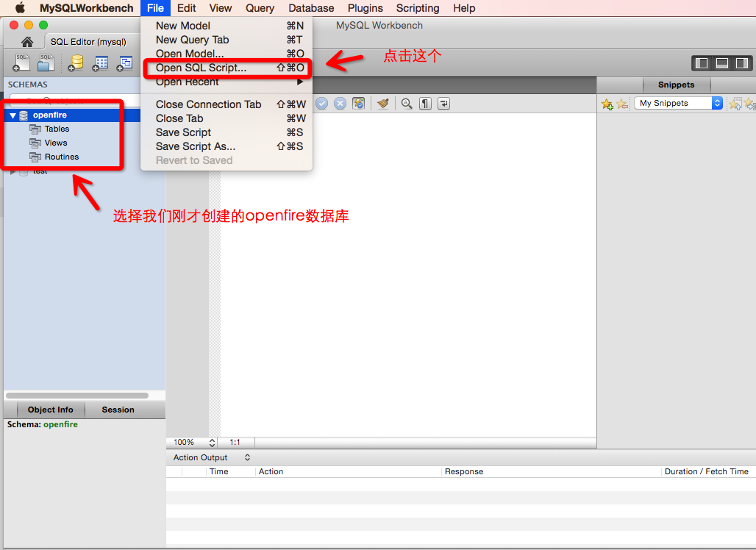
Task: Toggle invisible characters pilcrow icon
Action: (425, 103)
